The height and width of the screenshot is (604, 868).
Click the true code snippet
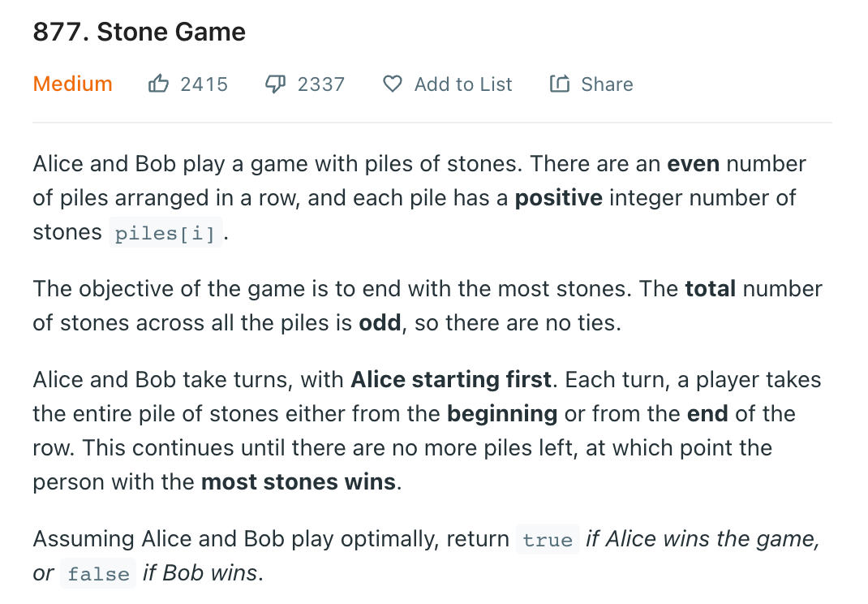548,539
